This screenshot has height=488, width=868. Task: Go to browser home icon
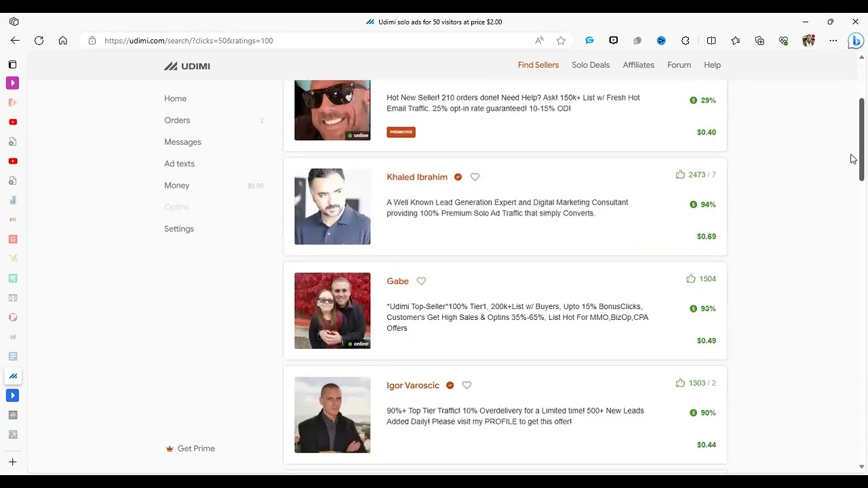(63, 41)
